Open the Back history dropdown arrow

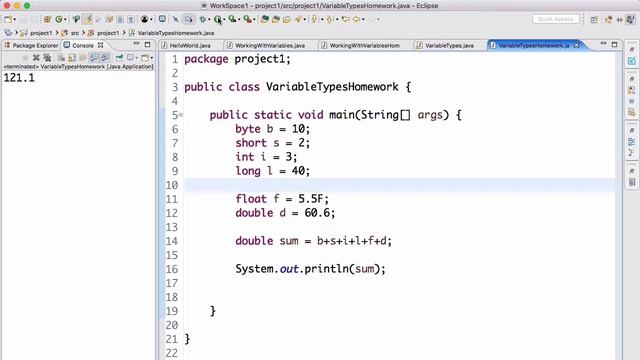pos(363,20)
